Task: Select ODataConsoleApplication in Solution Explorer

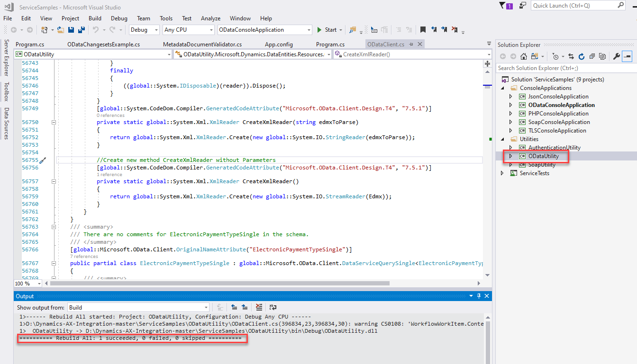Action: point(562,105)
